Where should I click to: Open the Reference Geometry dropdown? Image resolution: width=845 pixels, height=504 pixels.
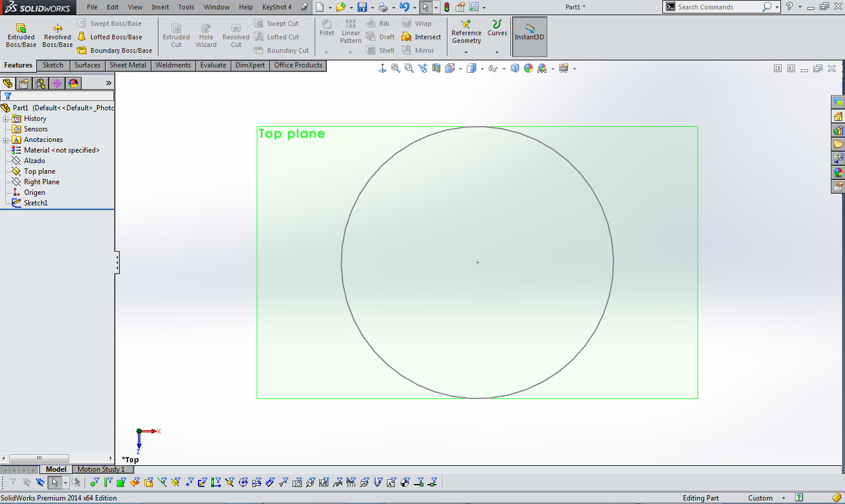pyautogui.click(x=466, y=52)
